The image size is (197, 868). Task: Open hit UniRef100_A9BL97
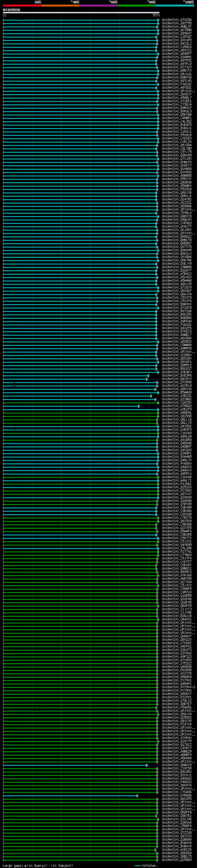click(176, 26)
